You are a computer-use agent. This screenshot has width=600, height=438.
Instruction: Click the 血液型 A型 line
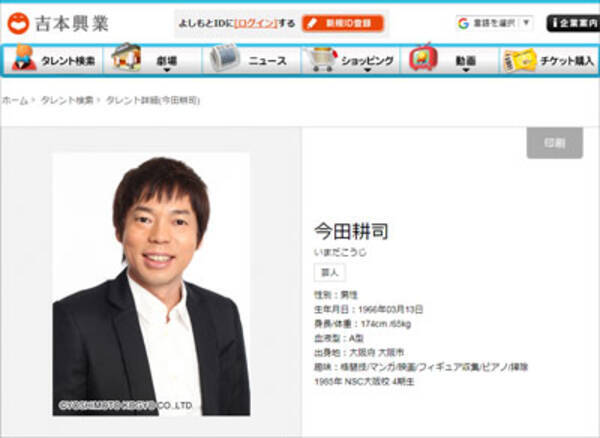(x=339, y=338)
